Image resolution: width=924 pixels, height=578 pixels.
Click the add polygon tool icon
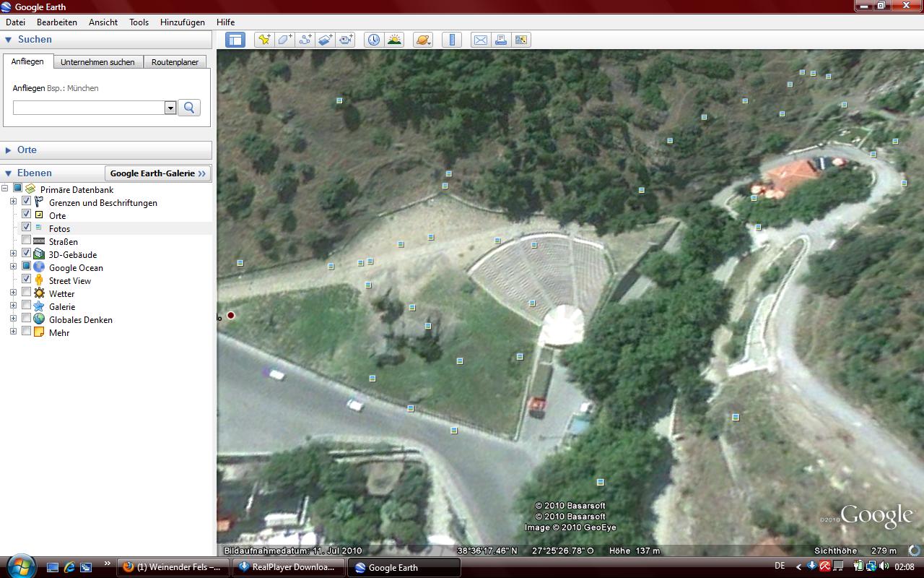[x=284, y=40]
